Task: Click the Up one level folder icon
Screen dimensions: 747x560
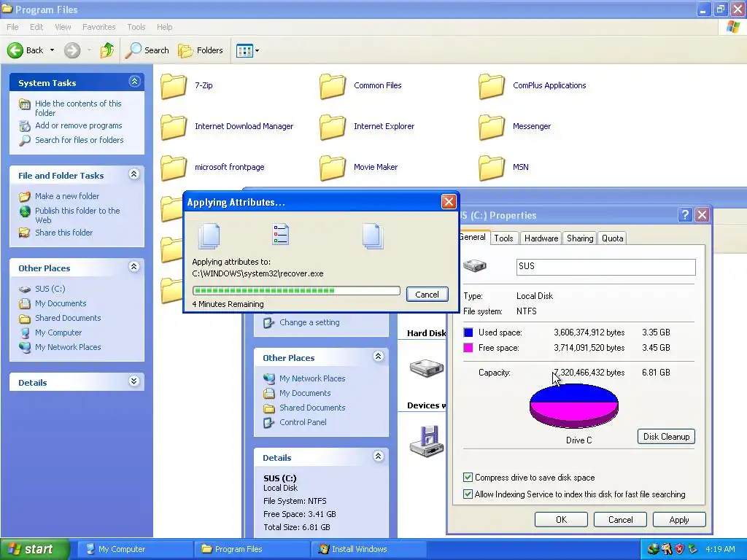Action: [107, 50]
